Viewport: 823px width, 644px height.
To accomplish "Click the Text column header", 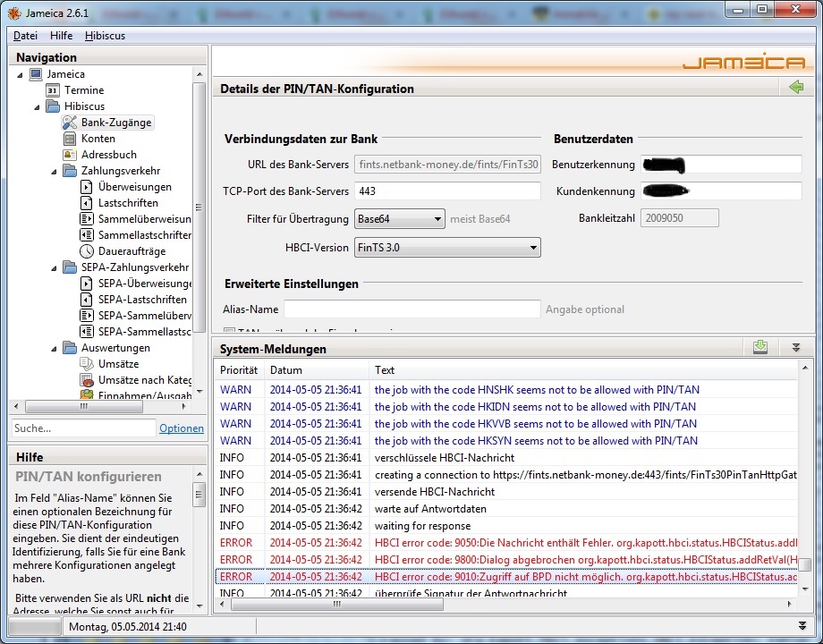I will 583,370.
